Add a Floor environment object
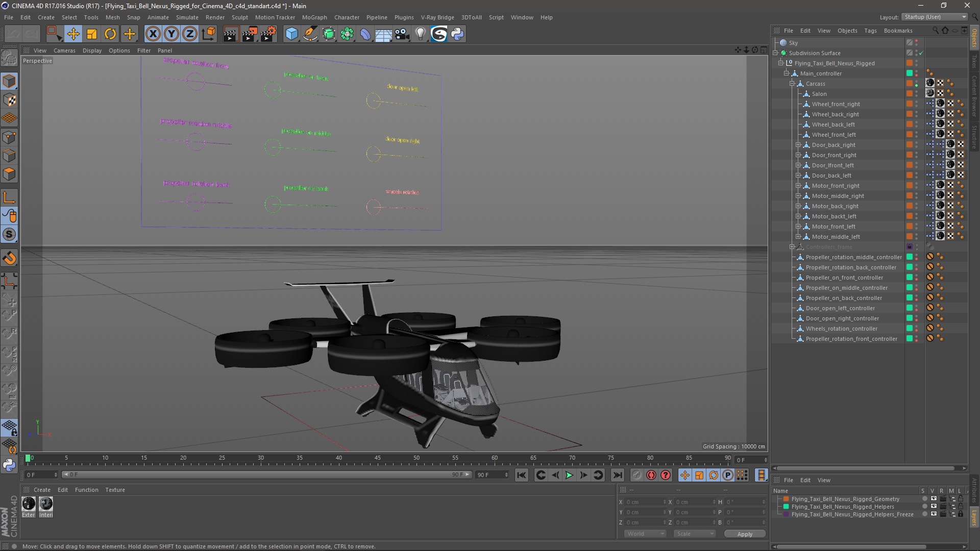Image resolution: width=980 pixels, height=551 pixels. (x=383, y=34)
